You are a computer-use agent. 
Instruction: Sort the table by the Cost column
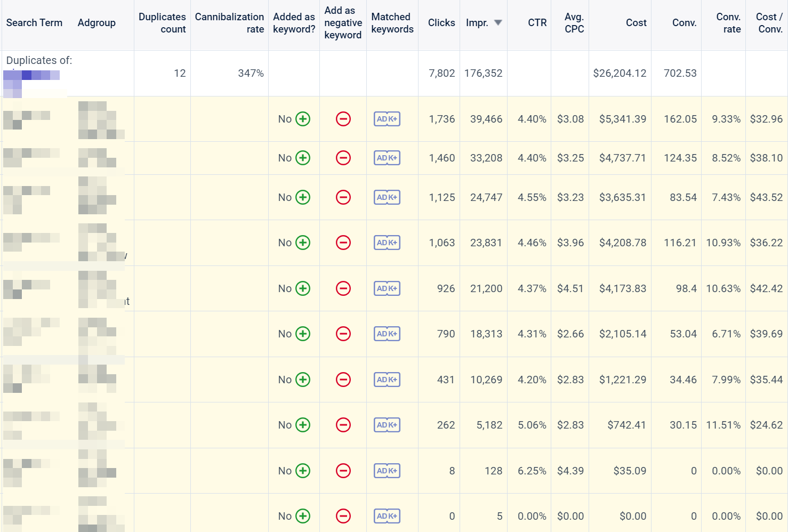point(636,23)
